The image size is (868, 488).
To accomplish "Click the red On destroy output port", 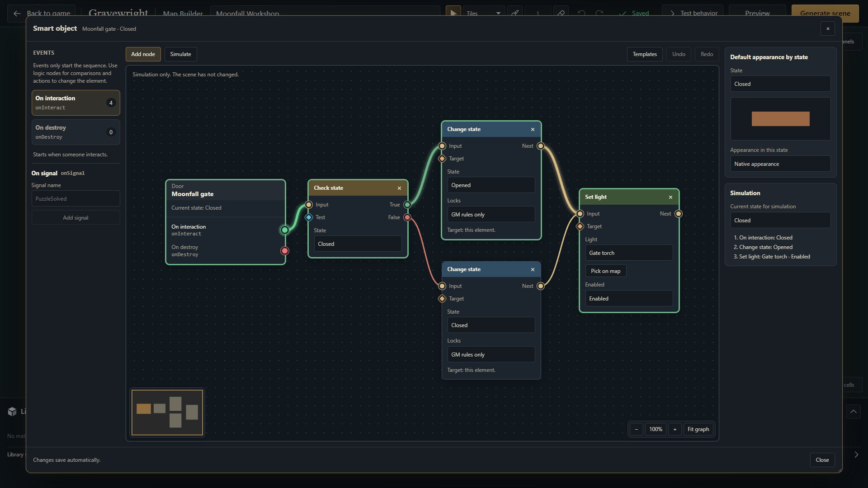I will tap(285, 251).
